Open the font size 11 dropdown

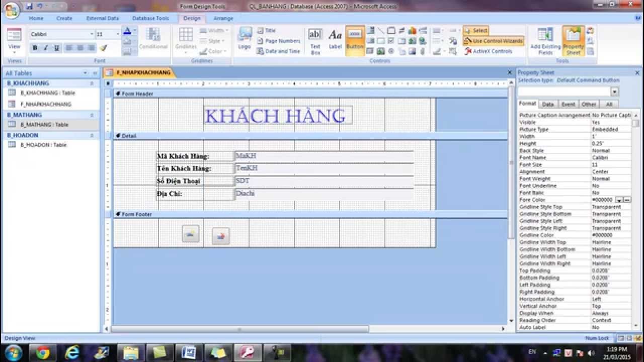[x=117, y=34]
